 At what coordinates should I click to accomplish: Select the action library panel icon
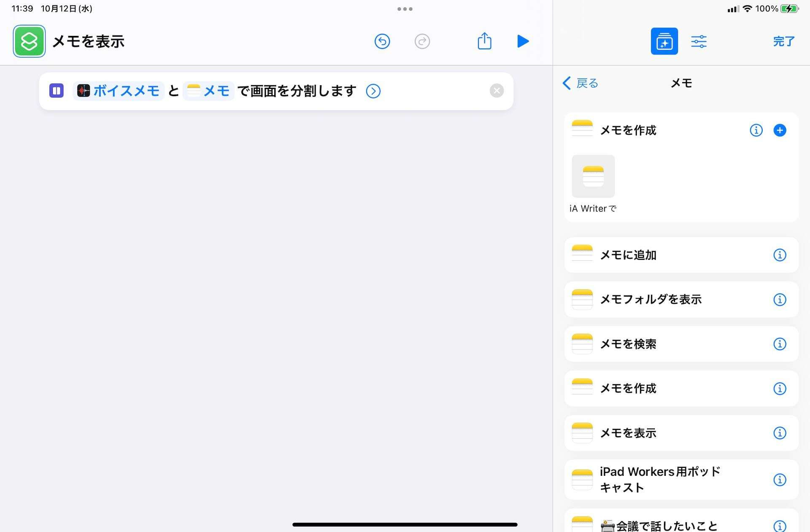coord(664,41)
